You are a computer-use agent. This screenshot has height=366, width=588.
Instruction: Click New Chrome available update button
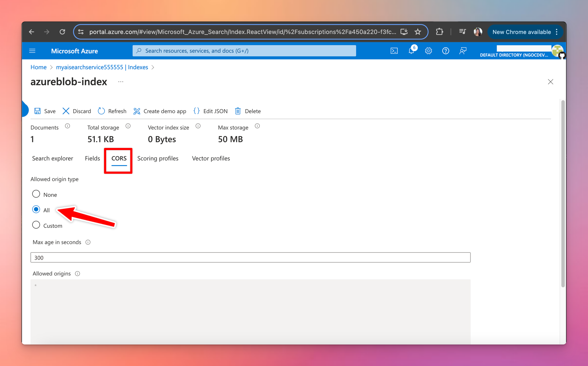coord(521,32)
